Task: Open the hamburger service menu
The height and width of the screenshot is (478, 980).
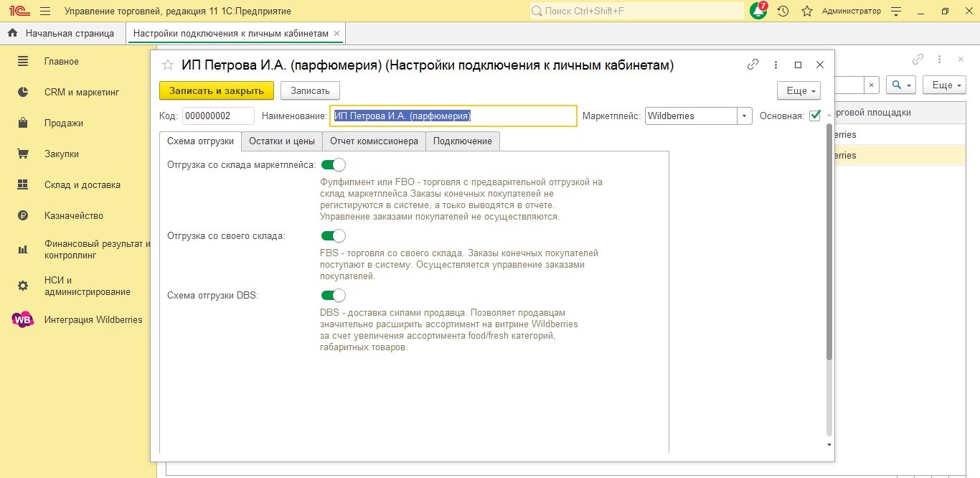Action: tap(45, 11)
